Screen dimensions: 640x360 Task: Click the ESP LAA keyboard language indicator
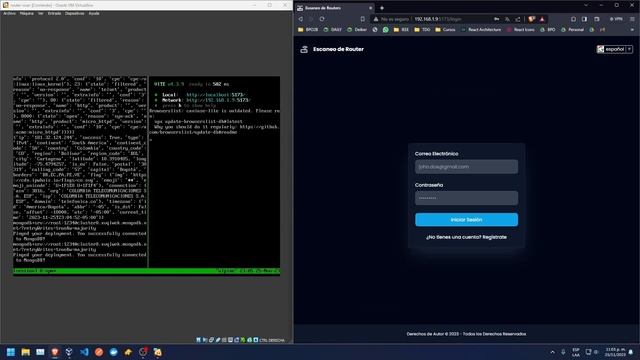pos(576,352)
